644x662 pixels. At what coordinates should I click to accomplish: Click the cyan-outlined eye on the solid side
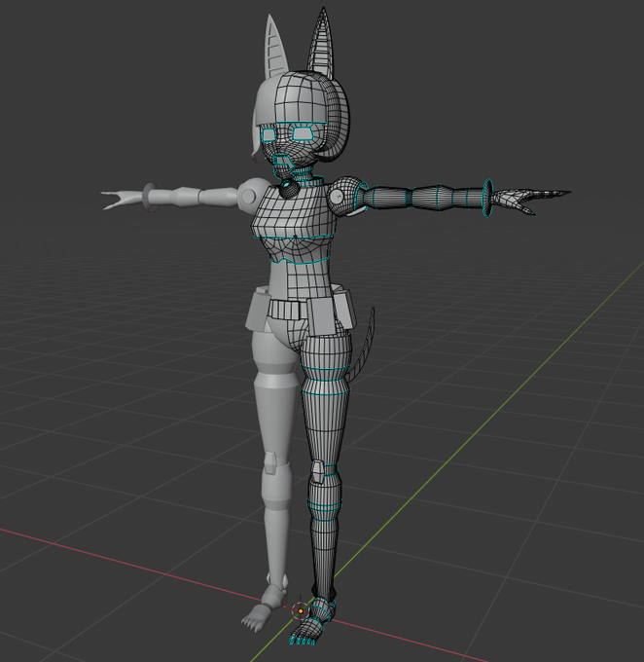(268, 134)
